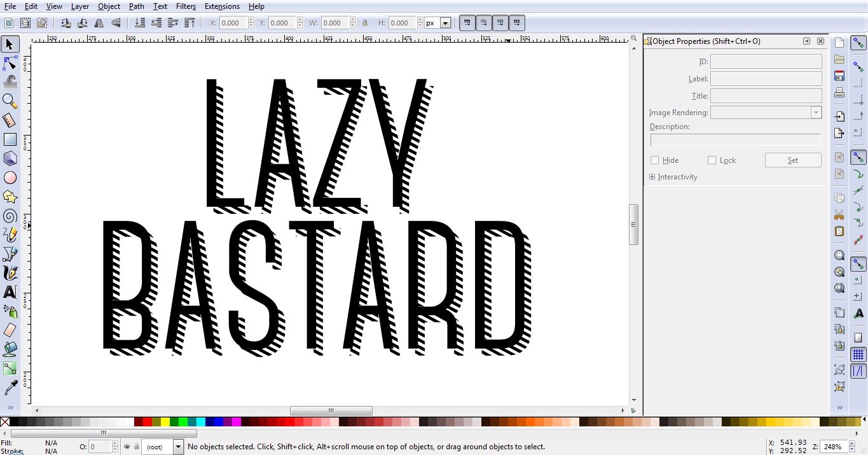Toggle move patterns with objects

(x=517, y=23)
